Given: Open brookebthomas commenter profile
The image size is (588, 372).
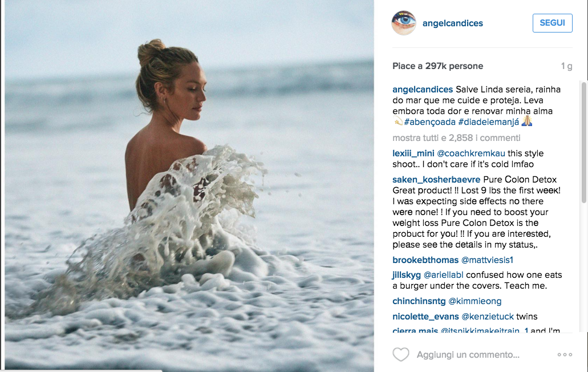Looking at the screenshot, I should pos(425,260).
